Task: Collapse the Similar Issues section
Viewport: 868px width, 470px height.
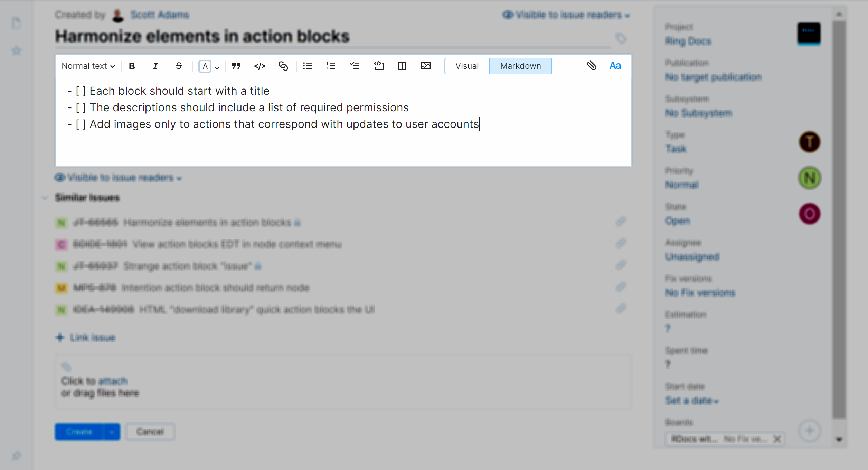Action: [45, 198]
